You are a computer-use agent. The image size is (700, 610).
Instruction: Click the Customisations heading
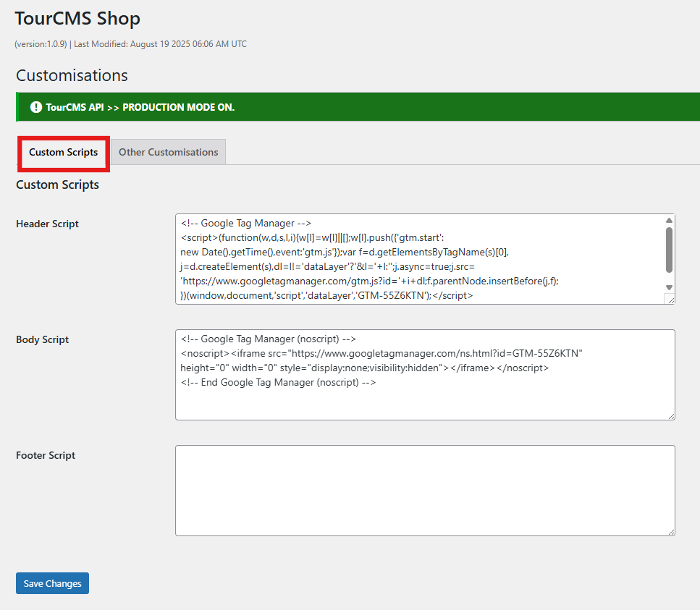(x=72, y=75)
